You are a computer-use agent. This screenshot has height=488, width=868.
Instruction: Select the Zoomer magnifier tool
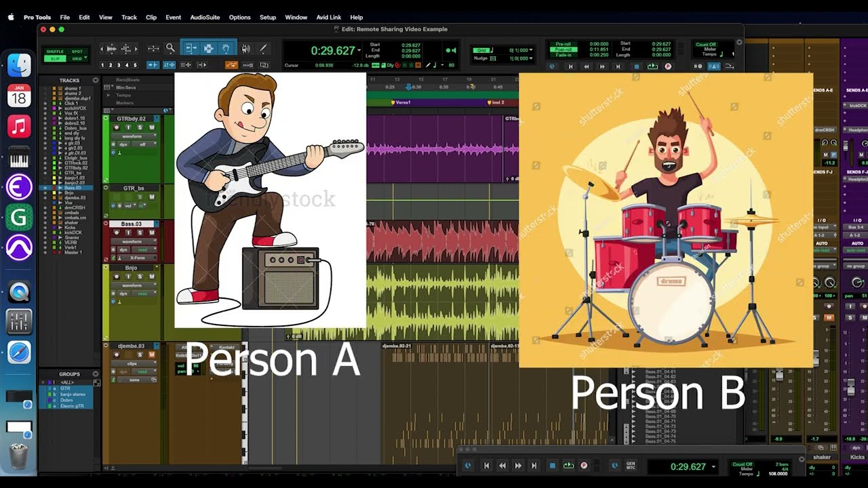point(170,49)
